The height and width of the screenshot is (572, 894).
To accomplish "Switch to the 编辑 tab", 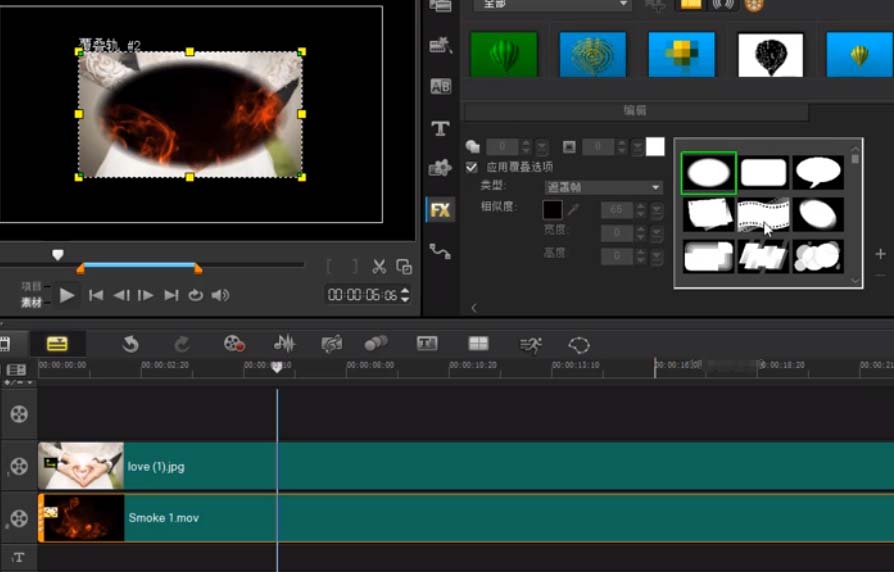I will 635,110.
